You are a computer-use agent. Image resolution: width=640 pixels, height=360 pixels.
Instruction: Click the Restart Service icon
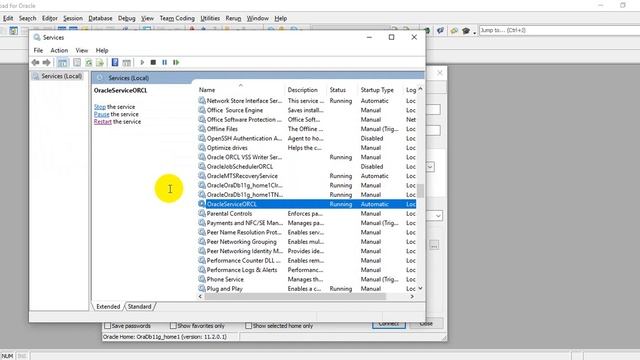[x=176, y=62]
